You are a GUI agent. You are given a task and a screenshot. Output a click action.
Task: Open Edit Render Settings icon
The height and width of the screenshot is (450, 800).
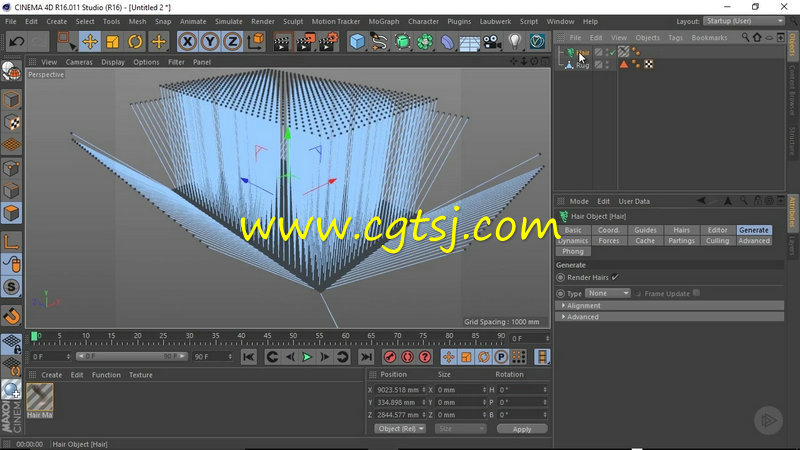(x=329, y=42)
